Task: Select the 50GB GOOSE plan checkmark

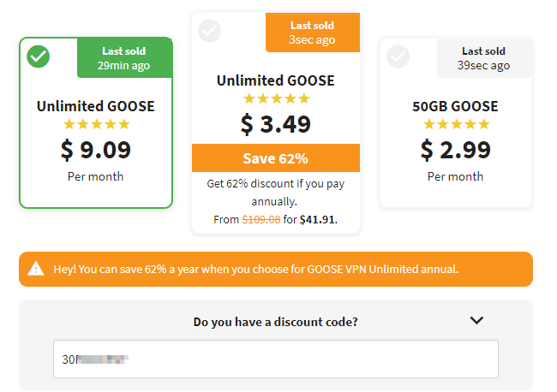Action: 398,56
